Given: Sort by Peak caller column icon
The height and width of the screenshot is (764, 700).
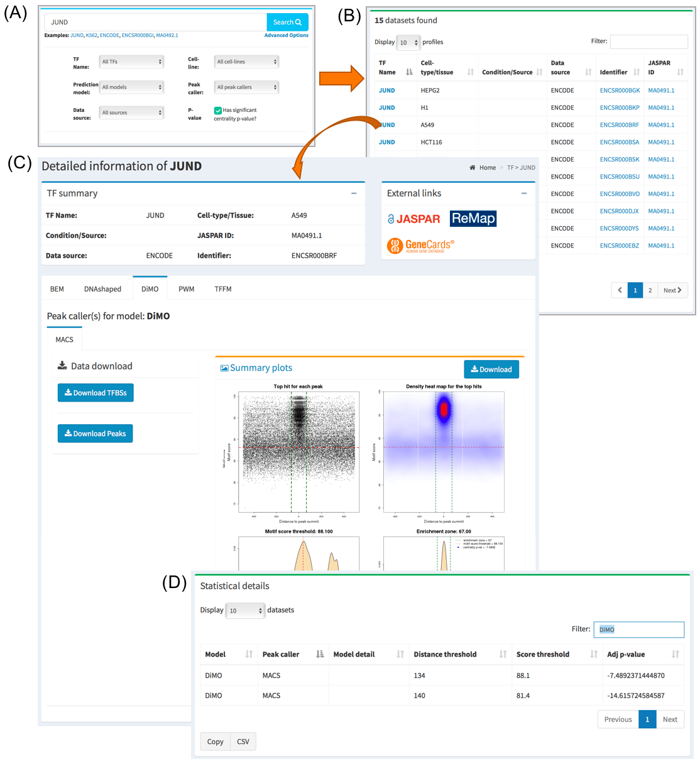Looking at the screenshot, I should tap(320, 655).
